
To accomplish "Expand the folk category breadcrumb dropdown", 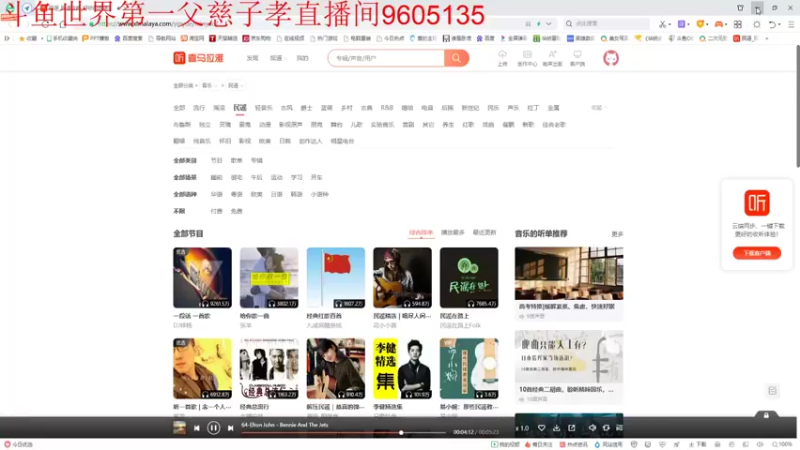I will click(x=236, y=85).
